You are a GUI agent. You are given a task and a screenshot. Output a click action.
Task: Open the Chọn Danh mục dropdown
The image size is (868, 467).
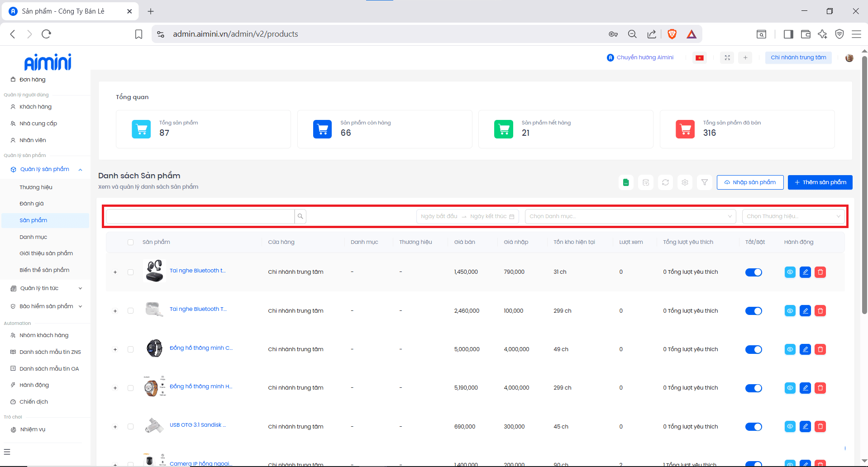(x=630, y=216)
